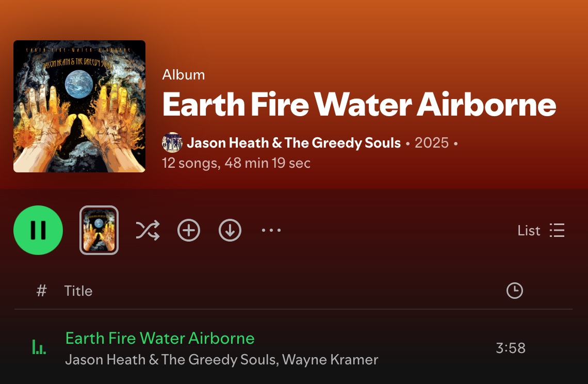This screenshot has height=384, width=588.
Task: Enlarge the large album cover art
Action: tap(79, 106)
